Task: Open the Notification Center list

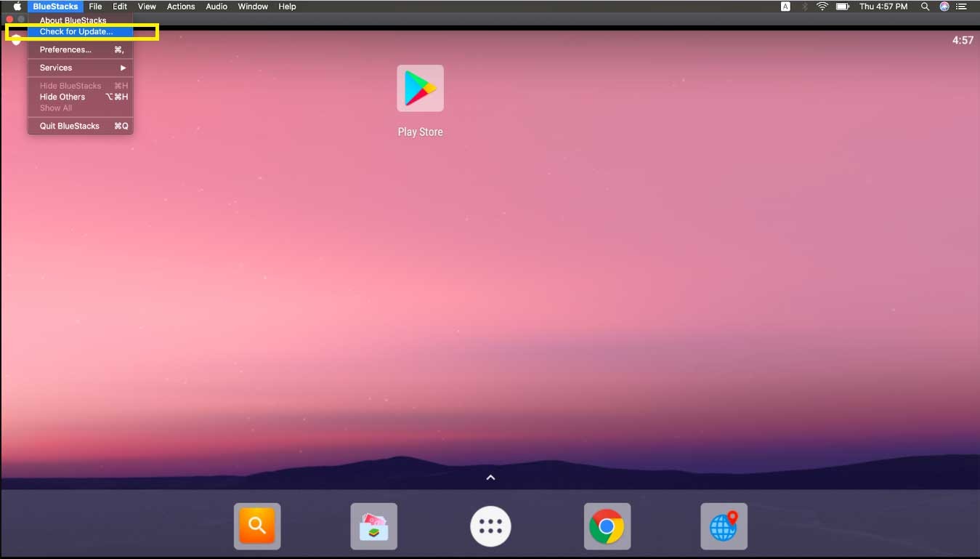Action: tap(962, 6)
